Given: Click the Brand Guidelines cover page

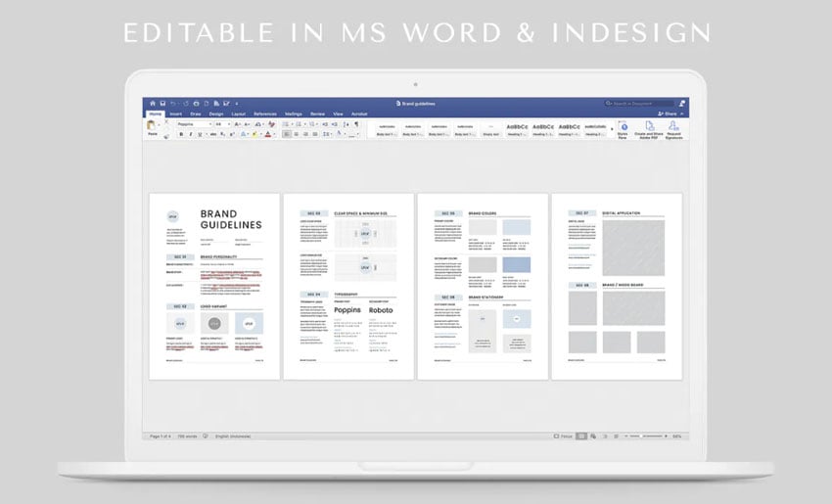Looking at the screenshot, I should pyautogui.click(x=214, y=287).
